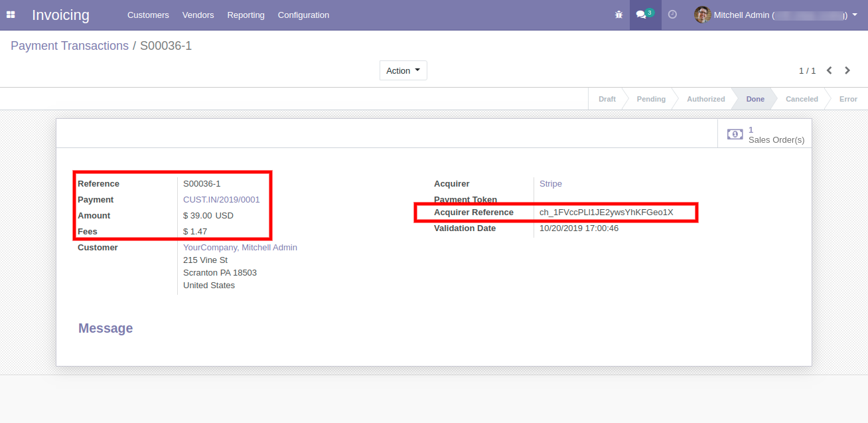Click the debug bug icon
Viewport: 868px width, 423px height.
pos(618,15)
